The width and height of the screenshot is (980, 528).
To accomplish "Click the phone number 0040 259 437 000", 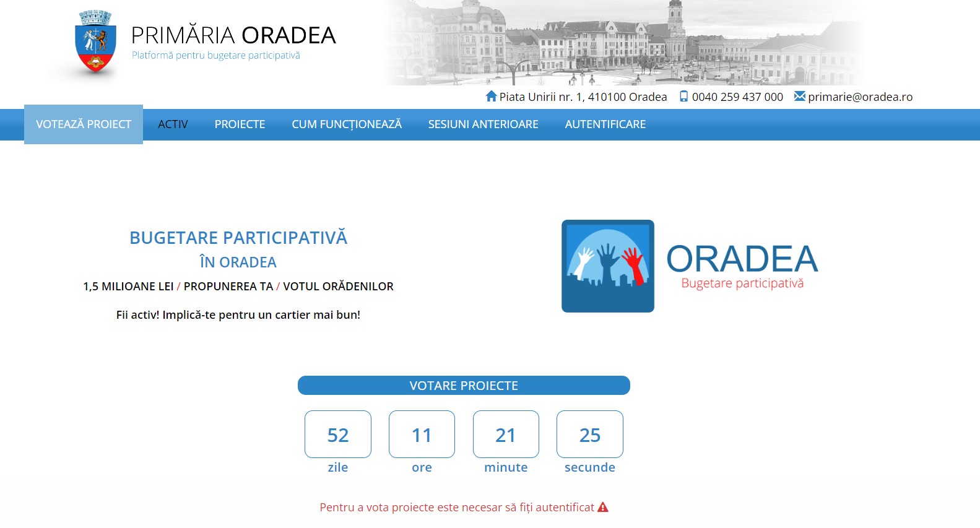I will [x=737, y=97].
